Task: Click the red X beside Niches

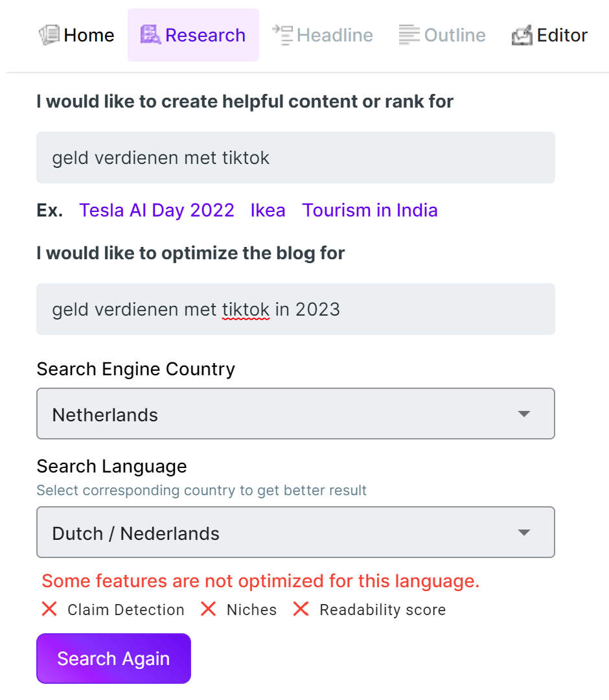Action: pyautogui.click(x=208, y=609)
